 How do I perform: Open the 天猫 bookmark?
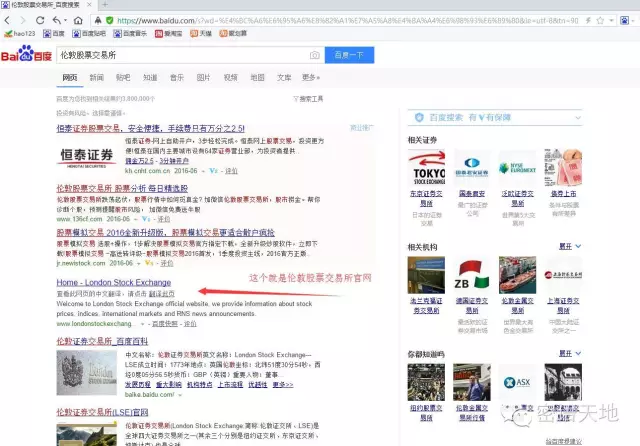[x=201, y=33]
